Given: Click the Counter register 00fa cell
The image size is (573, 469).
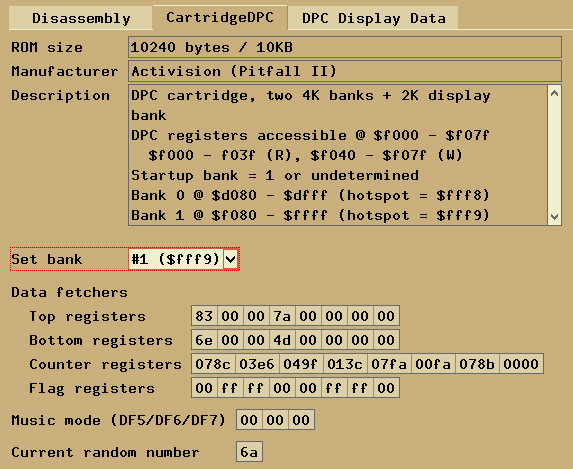Looking at the screenshot, I should coord(433,364).
